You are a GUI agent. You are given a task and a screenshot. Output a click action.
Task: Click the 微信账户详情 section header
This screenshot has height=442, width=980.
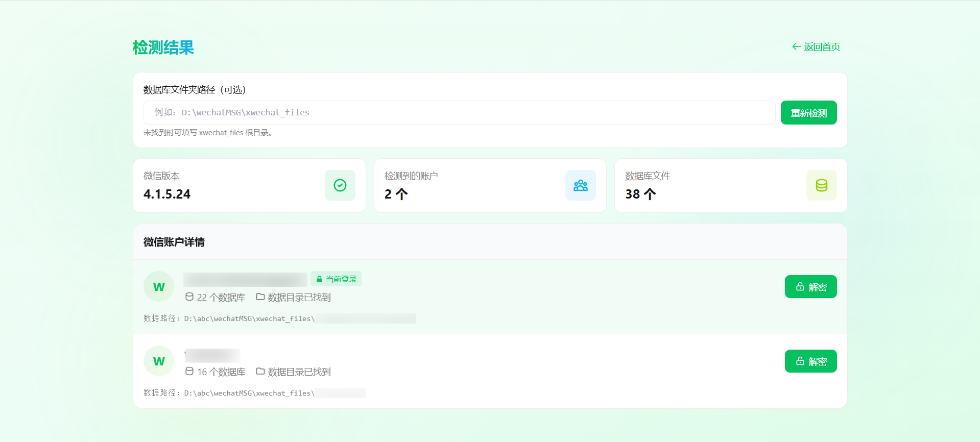coord(174,242)
